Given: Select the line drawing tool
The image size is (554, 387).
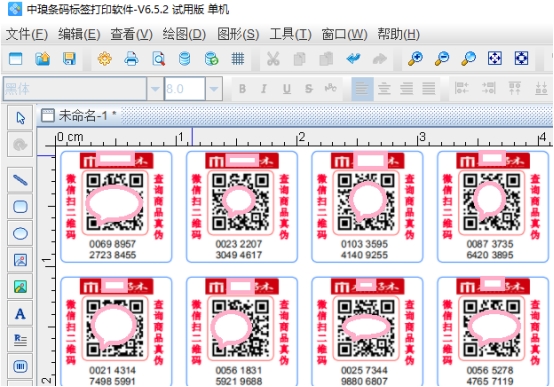Looking at the screenshot, I should pos(20,180).
